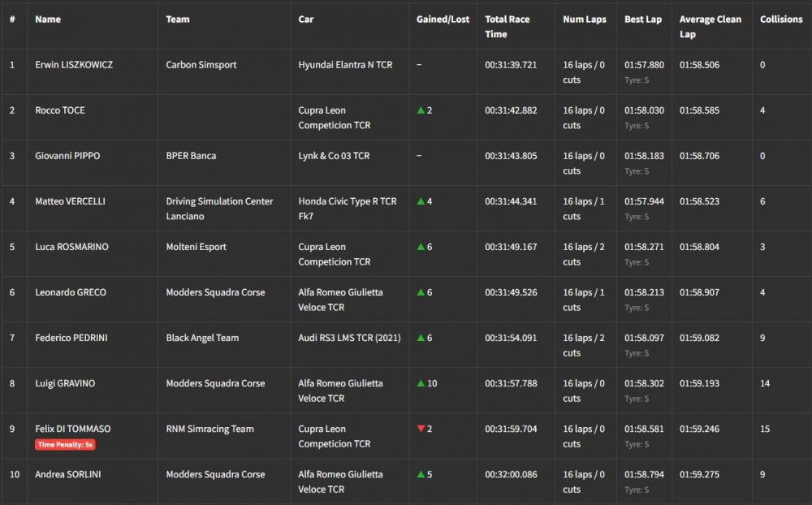Select driver name Luca ROSMARINO
Viewport: 812px width, 505px height.
[x=71, y=247]
